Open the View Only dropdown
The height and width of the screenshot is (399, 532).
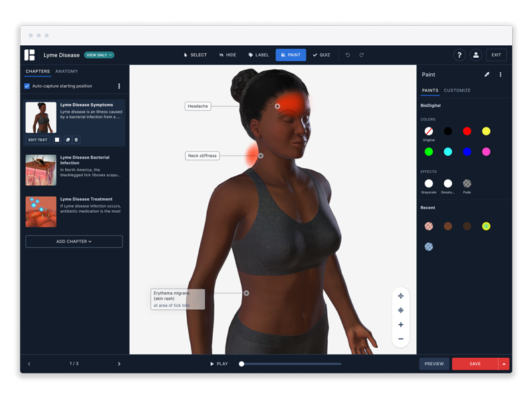99,55
